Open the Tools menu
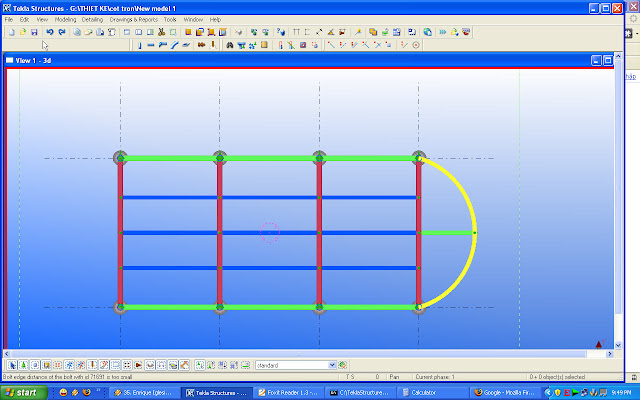Viewport: 640px width, 400px height. click(x=170, y=19)
